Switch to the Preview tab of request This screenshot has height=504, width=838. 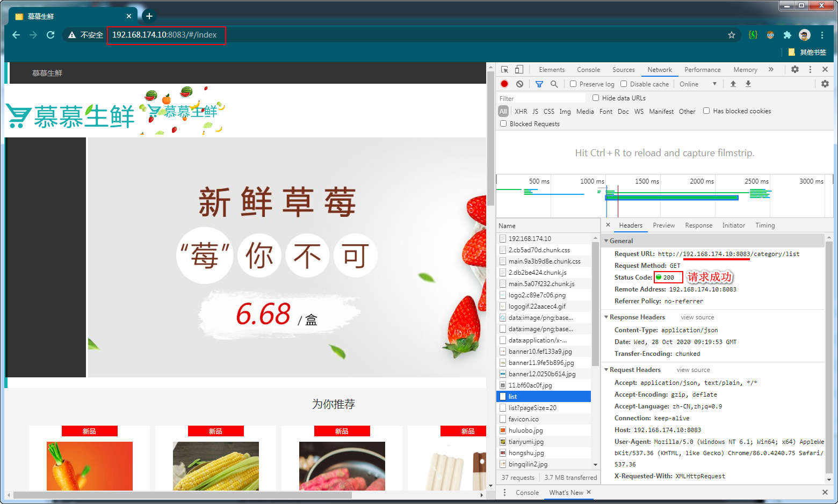coord(664,225)
